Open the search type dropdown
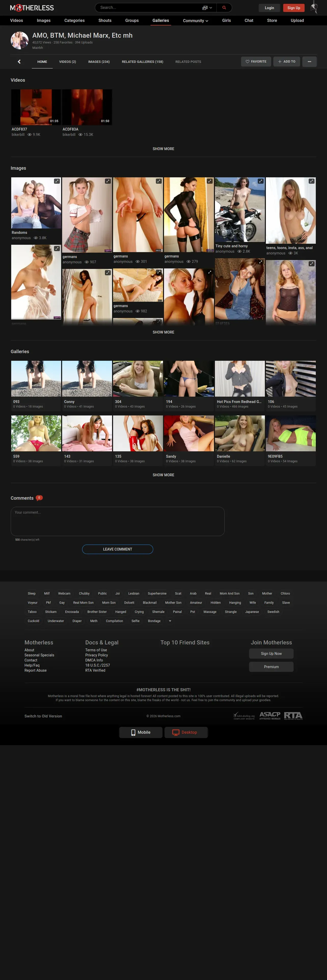The image size is (327, 980). [208, 8]
